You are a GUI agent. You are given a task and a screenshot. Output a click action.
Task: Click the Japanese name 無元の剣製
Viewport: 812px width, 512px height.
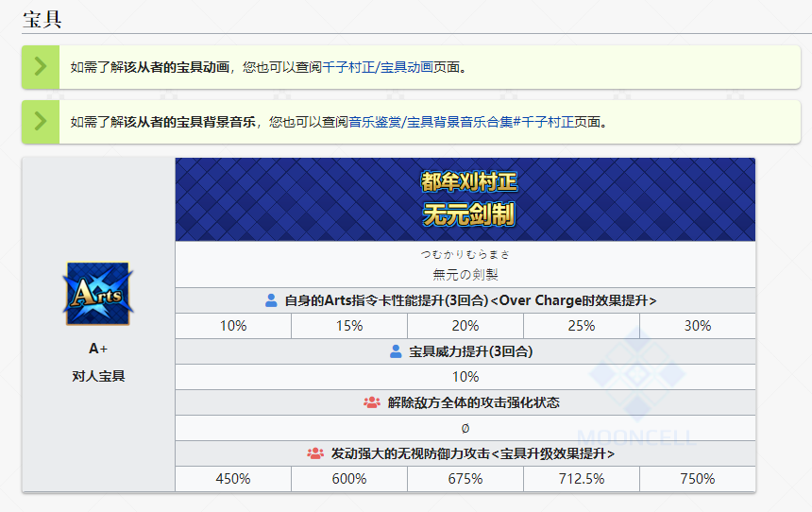click(465, 275)
